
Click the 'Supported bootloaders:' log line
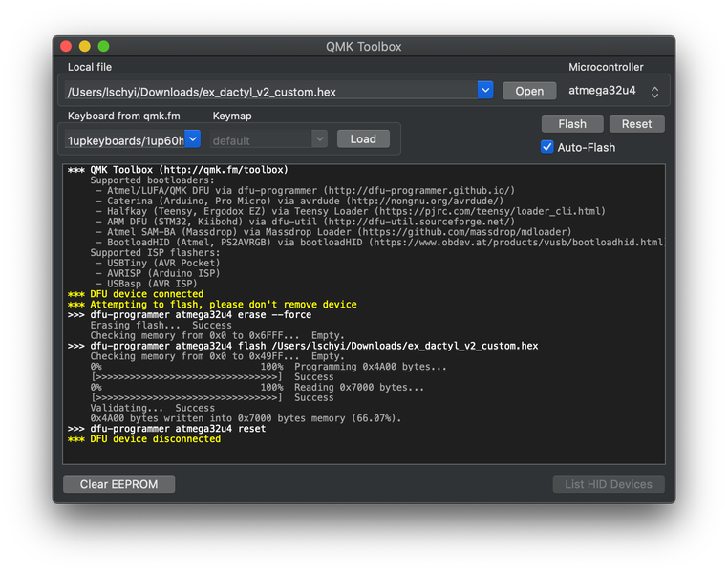[152, 180]
